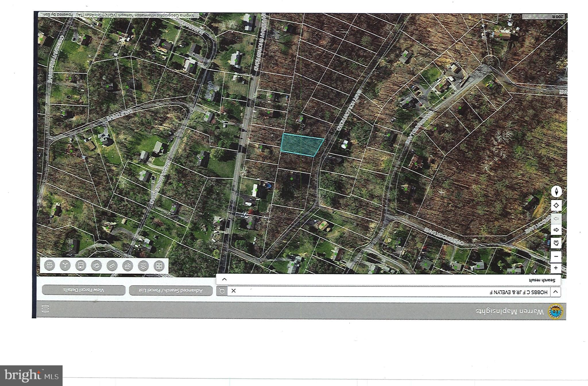Click the Search result label
Screen dimensions: 588x386
tap(542, 280)
